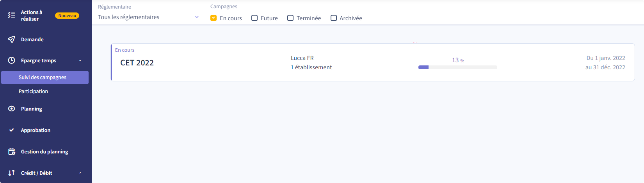This screenshot has width=644, height=183.
Task: Collapse the Epargne temps menu chevron
Action: pos(80,61)
